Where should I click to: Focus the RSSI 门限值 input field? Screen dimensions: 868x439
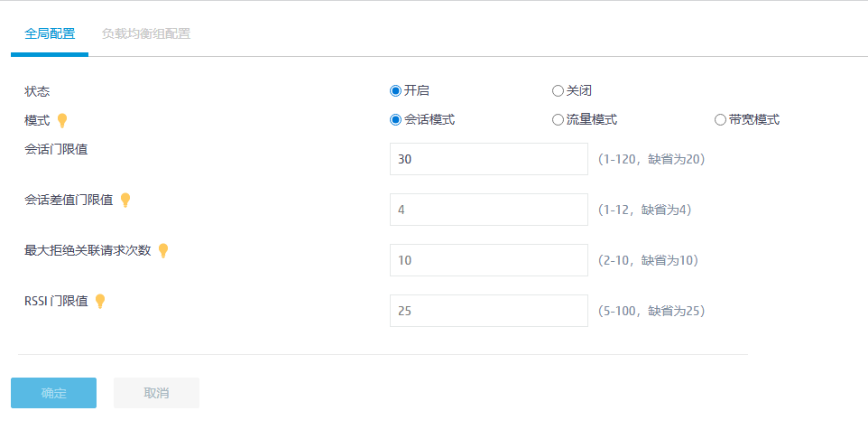point(488,311)
